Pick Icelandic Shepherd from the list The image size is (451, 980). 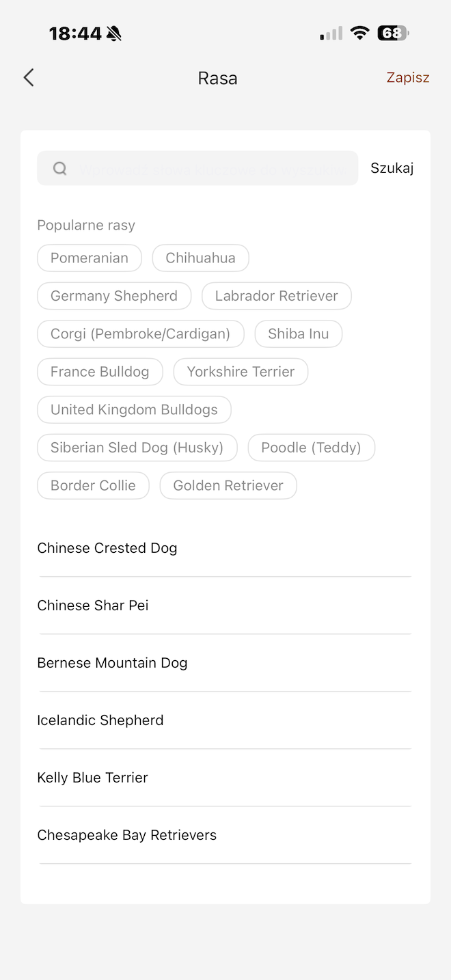tap(100, 720)
